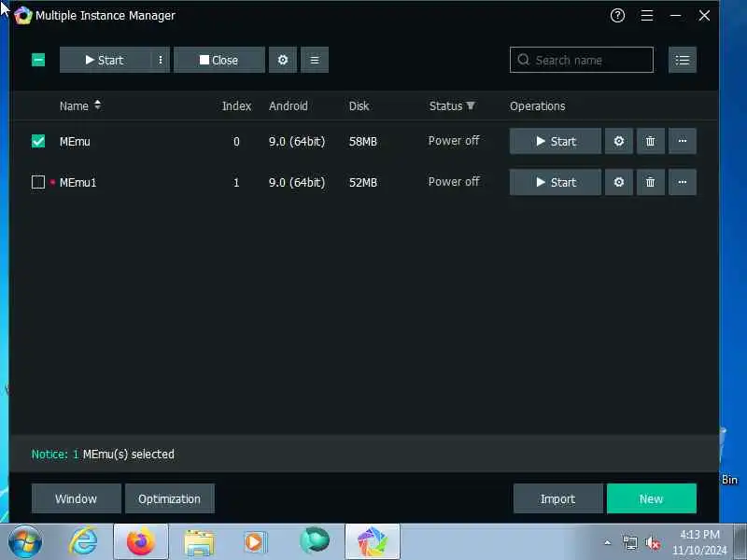Click the Disk column header

tap(359, 105)
